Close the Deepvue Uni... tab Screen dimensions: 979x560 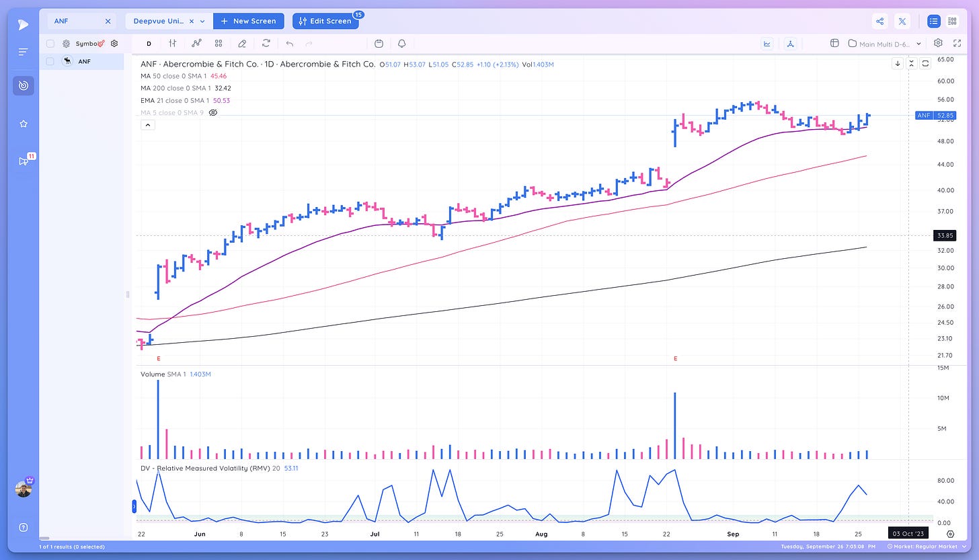point(191,22)
